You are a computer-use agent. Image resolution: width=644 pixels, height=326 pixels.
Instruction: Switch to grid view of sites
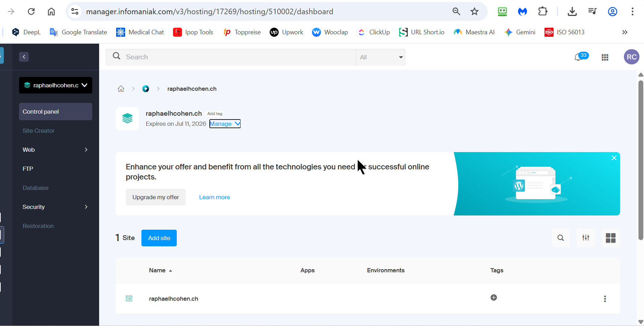[610, 238]
